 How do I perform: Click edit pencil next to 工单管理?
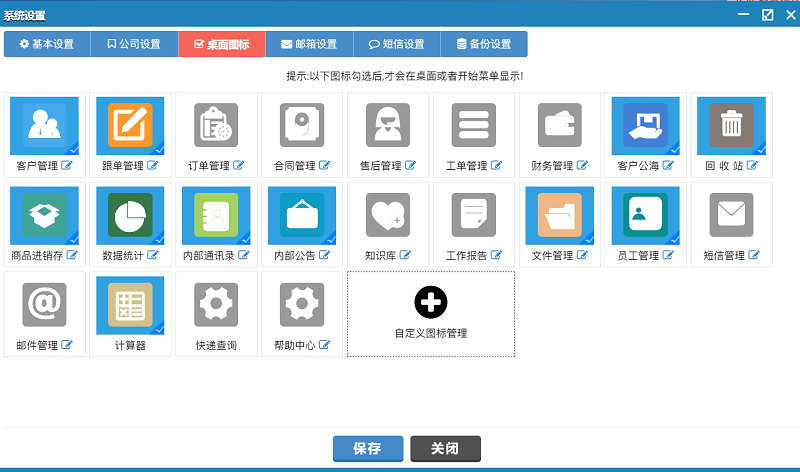point(496,165)
